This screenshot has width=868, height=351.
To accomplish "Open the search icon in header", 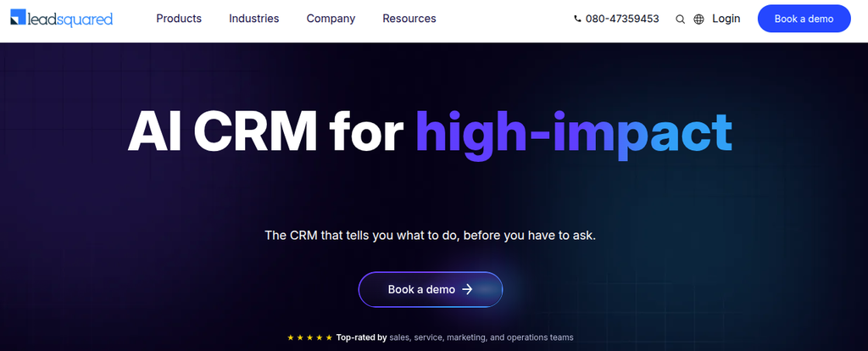I will (x=681, y=19).
